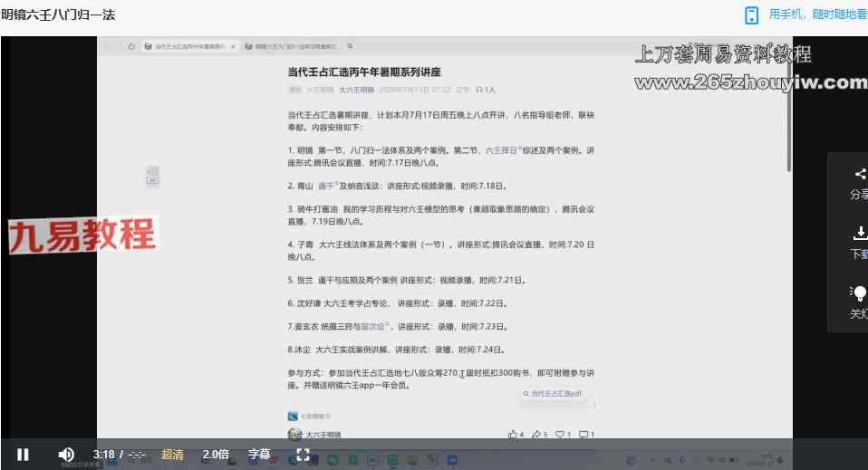Image resolution: width=868 pixels, height=470 pixels.
Task: Click the download (下载) icon
Action: (x=860, y=233)
